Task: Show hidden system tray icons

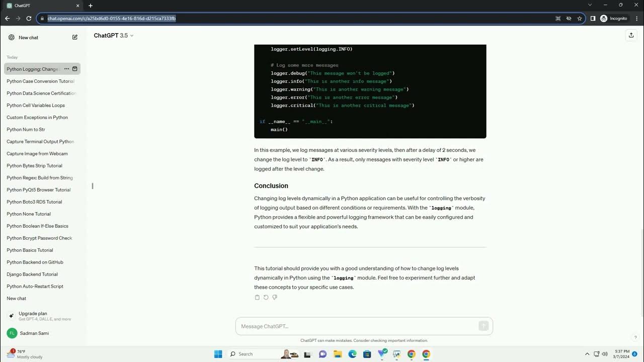Action: coord(587,354)
